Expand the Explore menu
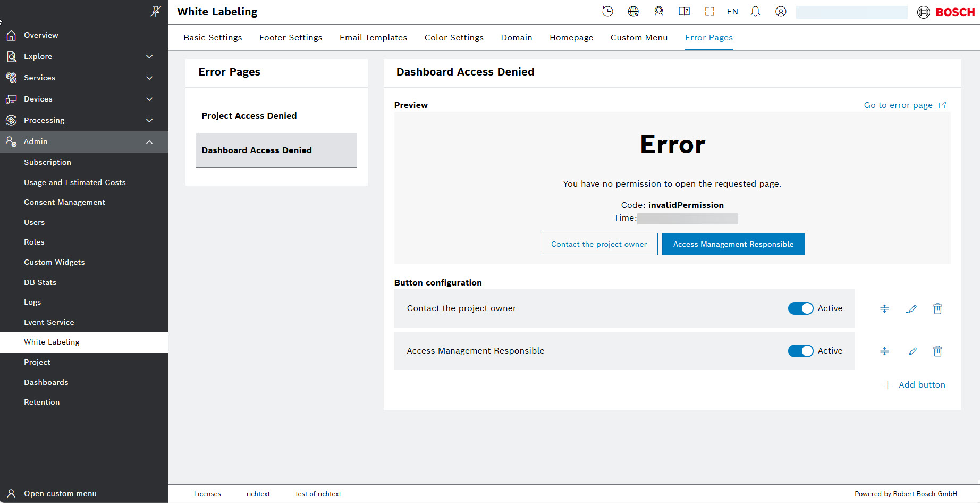The width and height of the screenshot is (980, 503). pos(149,56)
